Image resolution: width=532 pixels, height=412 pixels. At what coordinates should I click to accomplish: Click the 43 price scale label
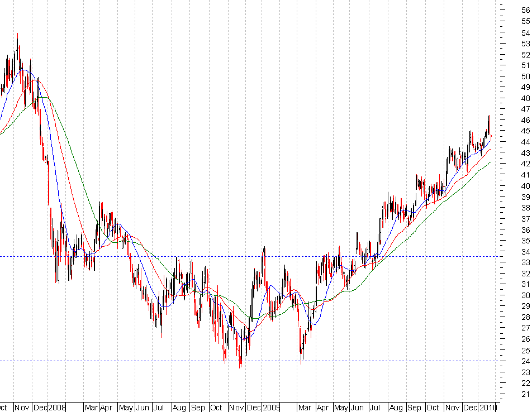(x=525, y=153)
